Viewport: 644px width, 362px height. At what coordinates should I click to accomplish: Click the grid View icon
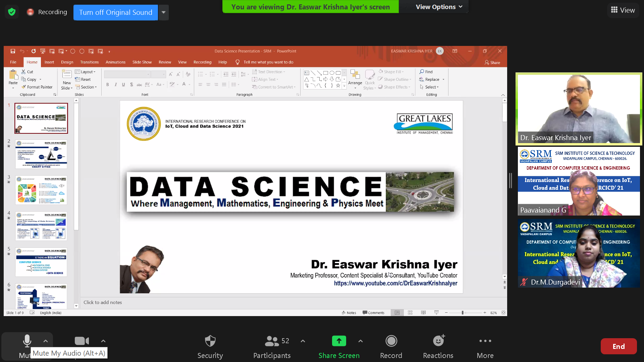(614, 10)
